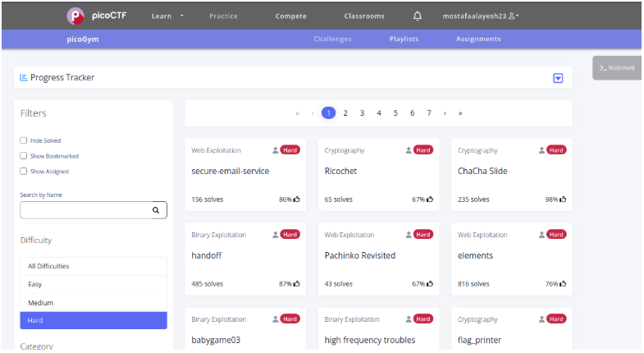Open the Classrooms nav item

coord(364,16)
